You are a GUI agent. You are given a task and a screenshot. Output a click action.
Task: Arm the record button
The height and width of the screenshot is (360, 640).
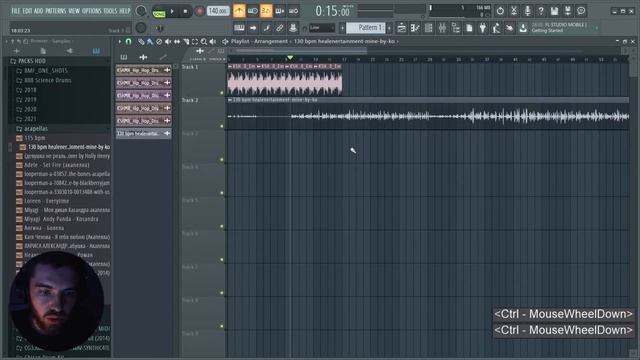click(x=200, y=11)
